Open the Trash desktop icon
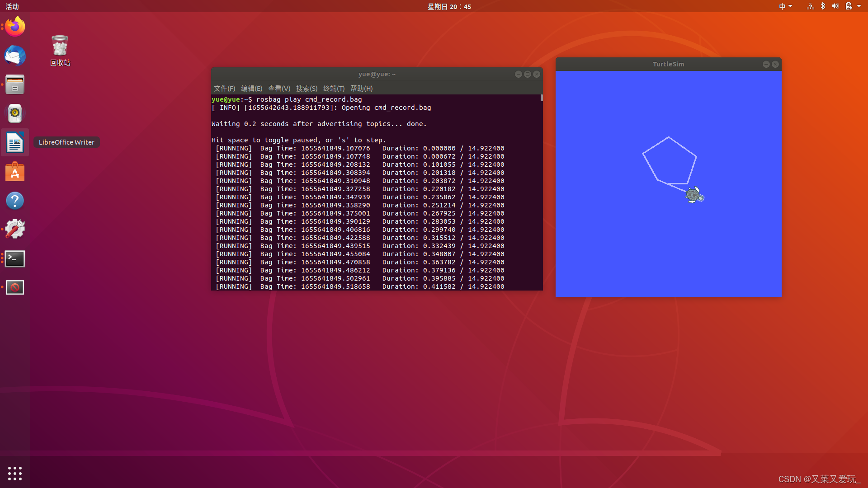Image resolution: width=868 pixels, height=488 pixels. click(x=60, y=51)
